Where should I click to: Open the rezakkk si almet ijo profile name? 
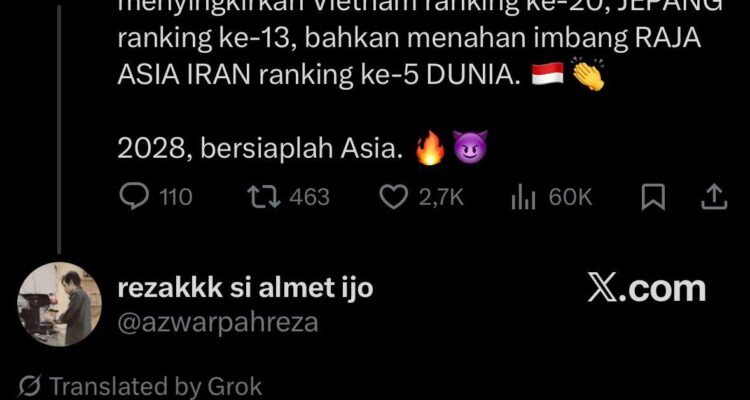245,289
